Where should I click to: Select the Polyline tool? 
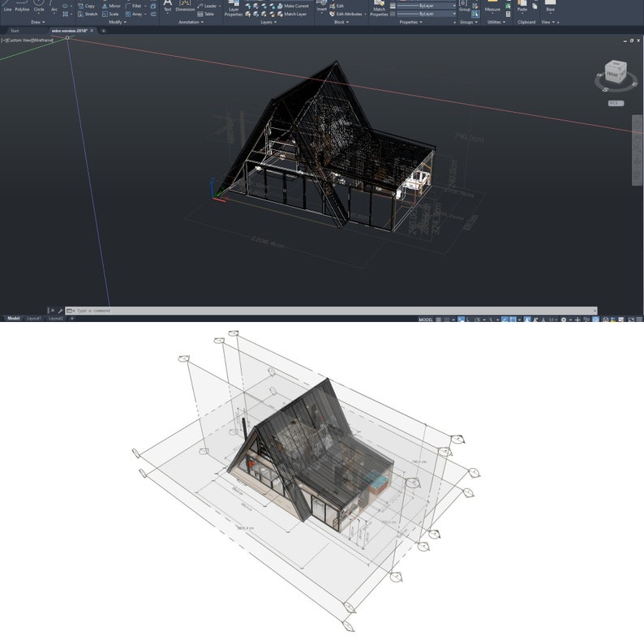pos(22,6)
